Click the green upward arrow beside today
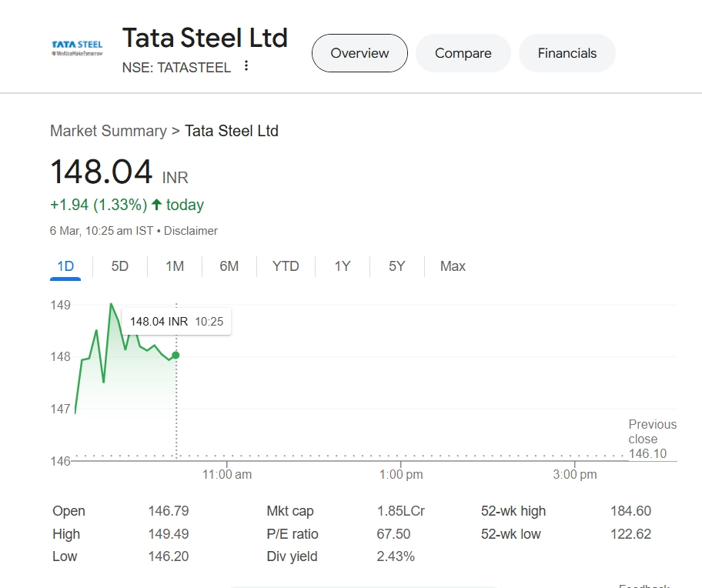 156,205
